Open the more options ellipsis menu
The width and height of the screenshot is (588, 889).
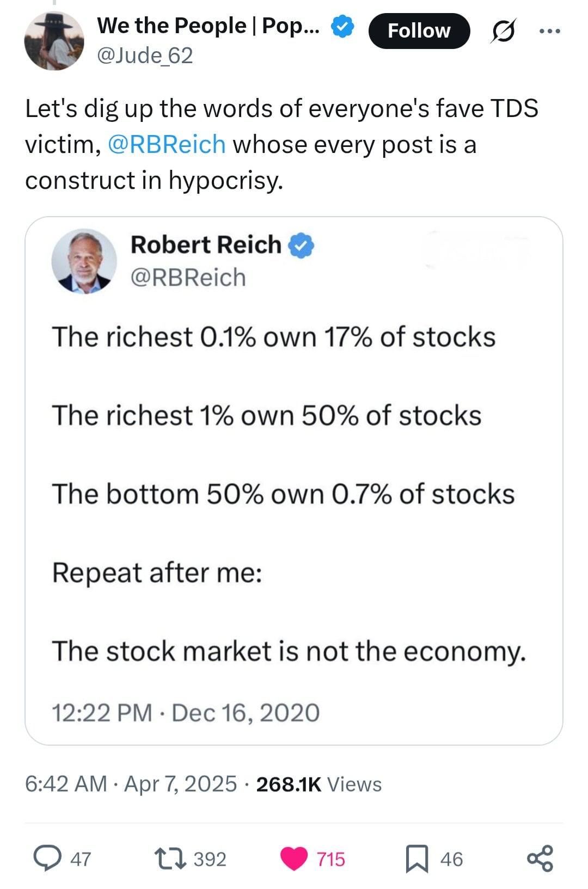550,31
